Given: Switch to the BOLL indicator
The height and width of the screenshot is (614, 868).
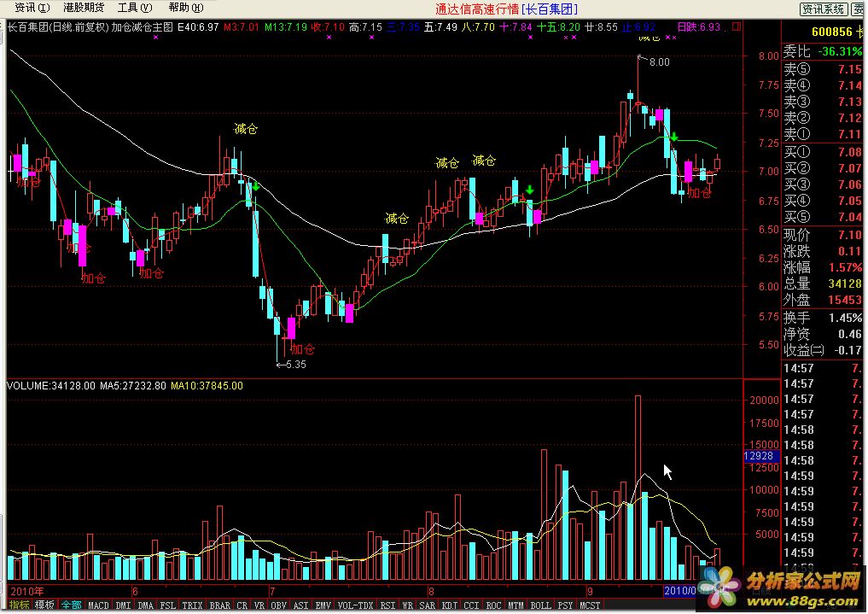Looking at the screenshot, I should click(x=541, y=605).
